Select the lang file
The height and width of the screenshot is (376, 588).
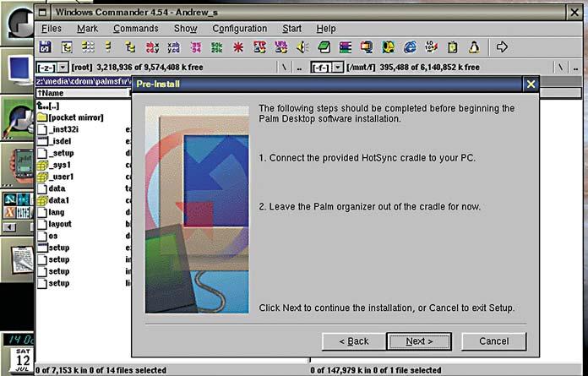coord(51,212)
